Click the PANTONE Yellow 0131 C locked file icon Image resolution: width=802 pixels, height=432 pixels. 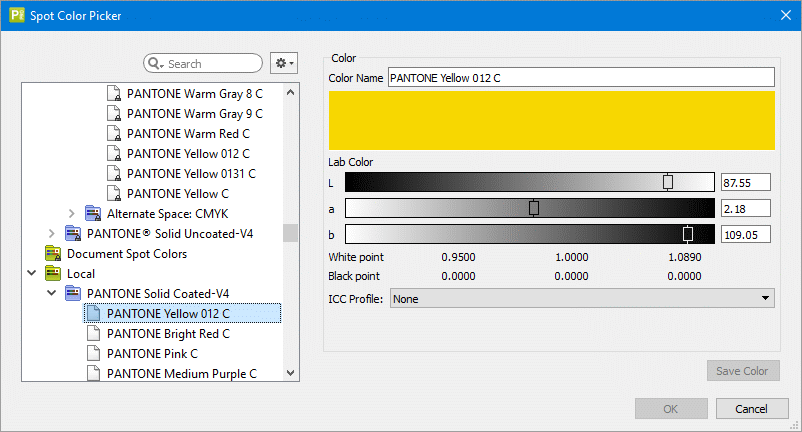tap(114, 173)
